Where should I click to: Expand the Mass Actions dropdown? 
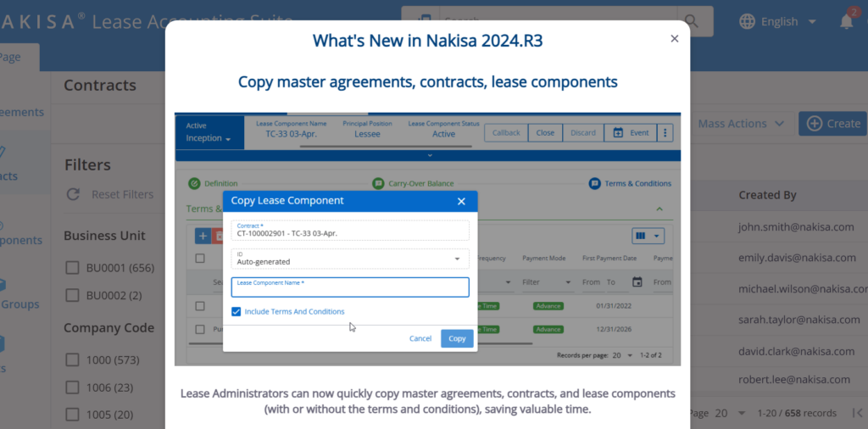[741, 124]
